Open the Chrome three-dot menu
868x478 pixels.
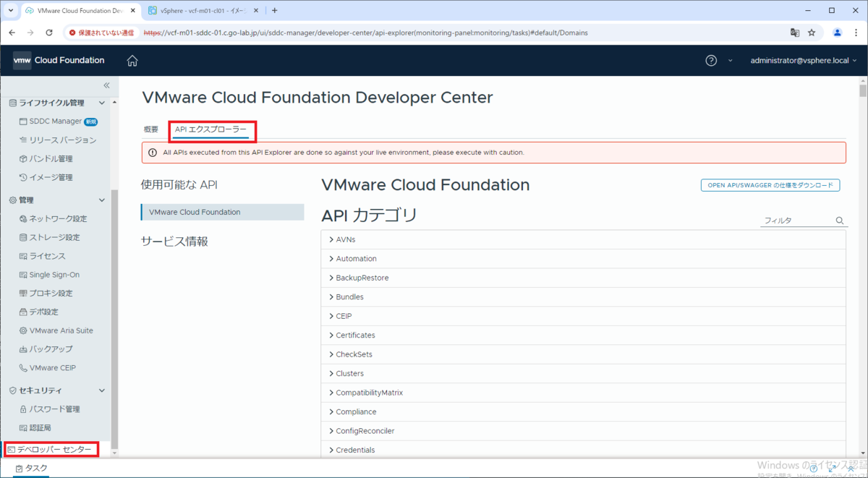pyautogui.click(x=856, y=33)
